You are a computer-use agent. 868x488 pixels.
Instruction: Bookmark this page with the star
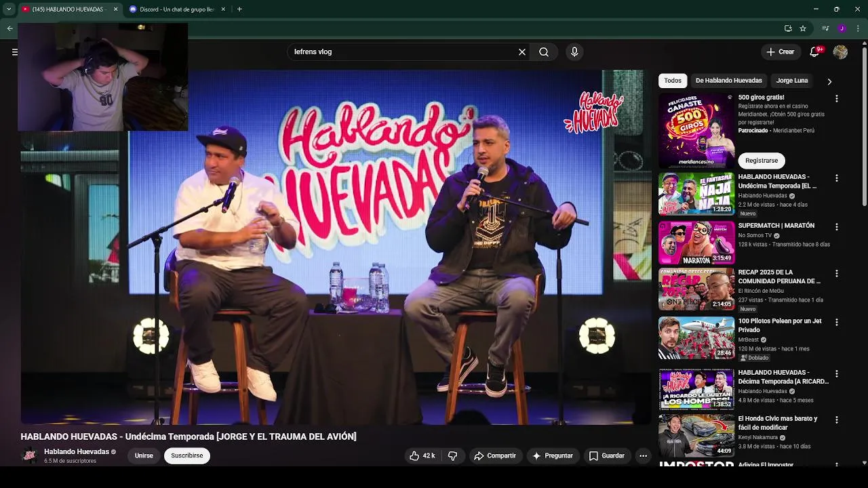(x=803, y=28)
